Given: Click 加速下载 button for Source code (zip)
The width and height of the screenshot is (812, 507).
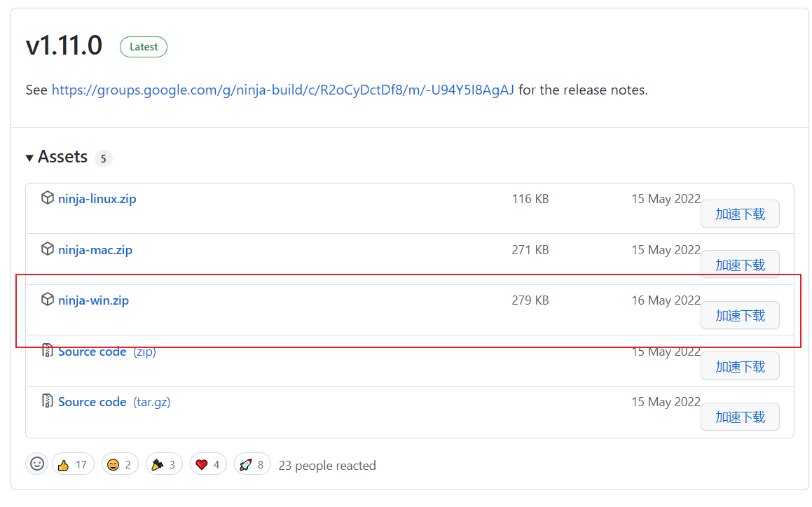Looking at the screenshot, I should 740,366.
